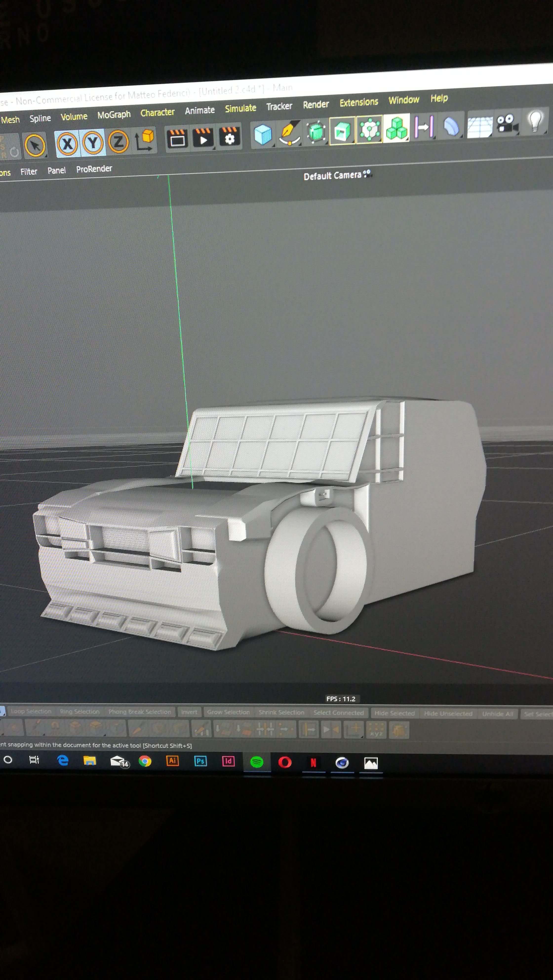Screen dimensions: 553x980
Task: Click the xyz grid icon in bottom palette
Action: [x=376, y=730]
